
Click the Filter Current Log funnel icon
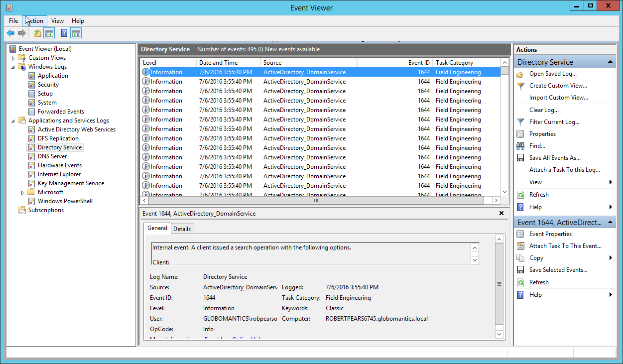coord(520,122)
